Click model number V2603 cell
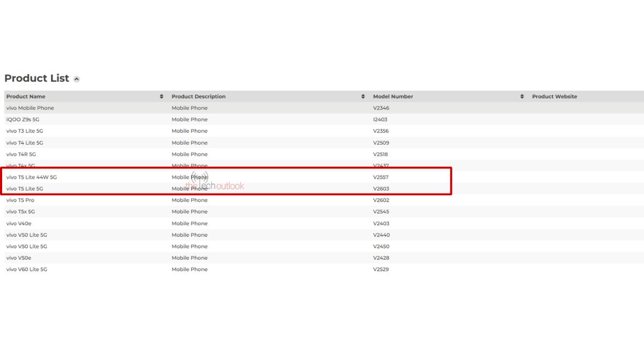Screen dimensions: 644x362 pyautogui.click(x=381, y=189)
